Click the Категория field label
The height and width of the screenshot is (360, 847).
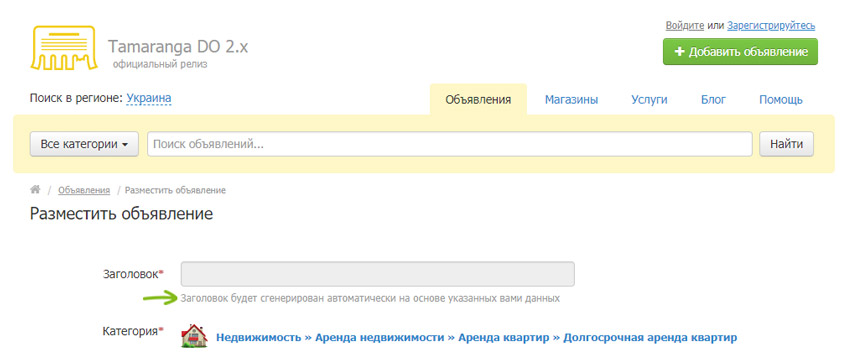click(x=130, y=331)
